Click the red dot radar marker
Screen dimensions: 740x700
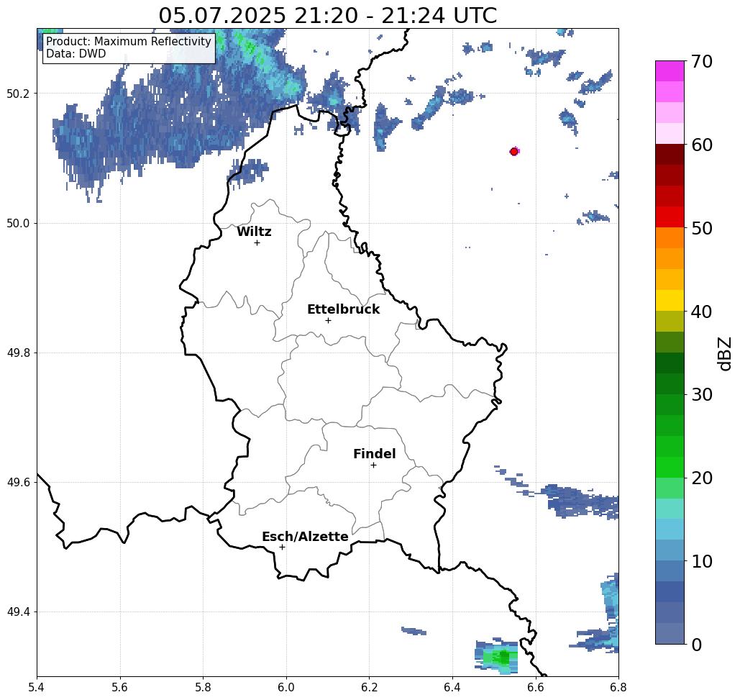coord(514,152)
